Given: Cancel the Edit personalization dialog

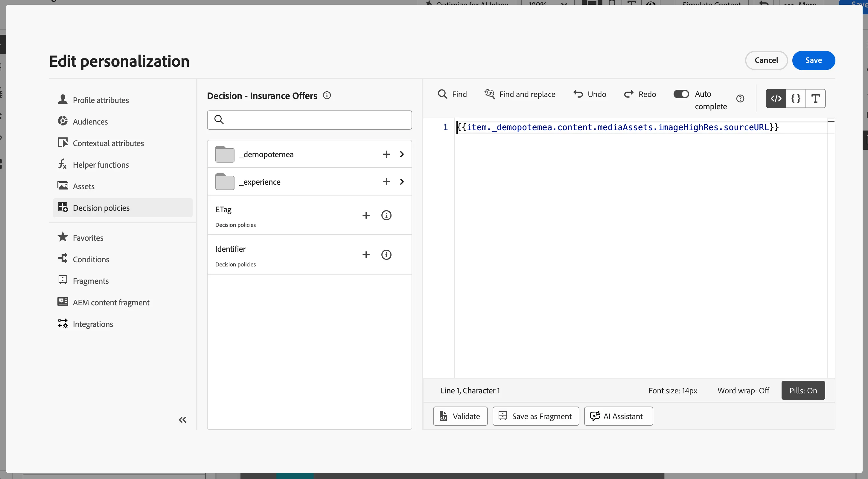Looking at the screenshot, I should click(x=766, y=60).
